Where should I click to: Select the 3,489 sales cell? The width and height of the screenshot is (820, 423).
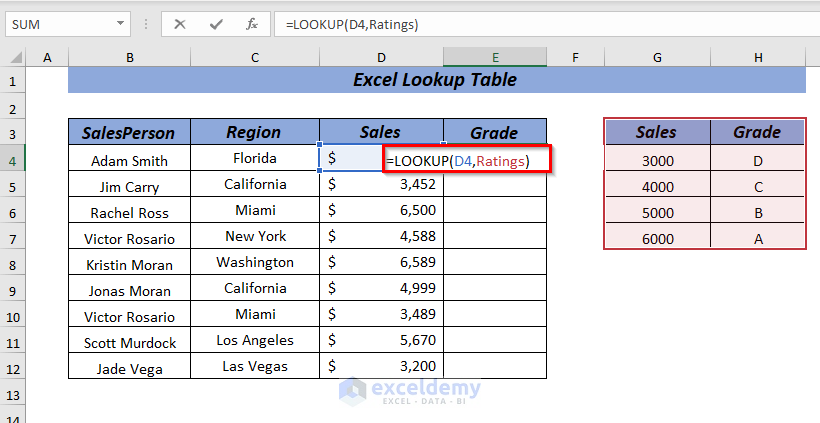382,314
